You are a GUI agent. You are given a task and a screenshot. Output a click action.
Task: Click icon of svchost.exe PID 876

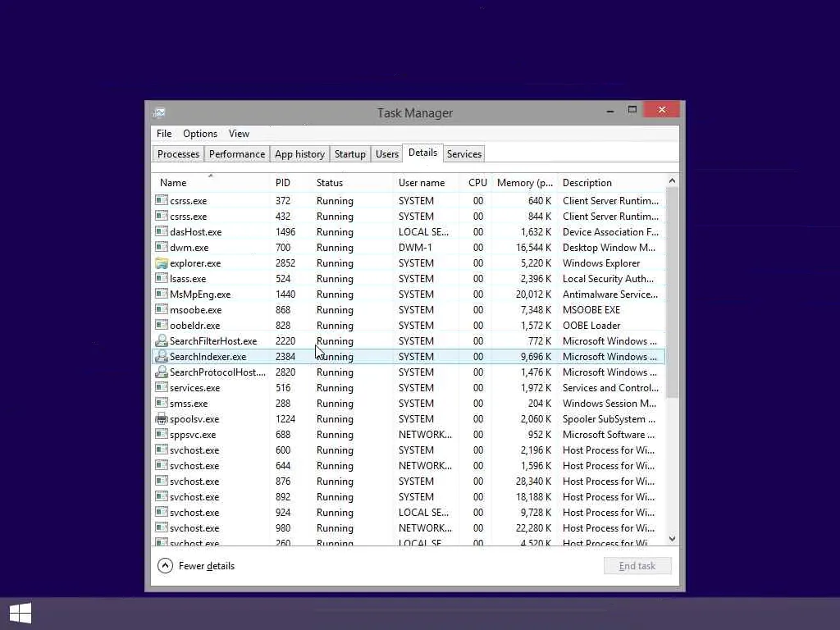tap(162, 481)
